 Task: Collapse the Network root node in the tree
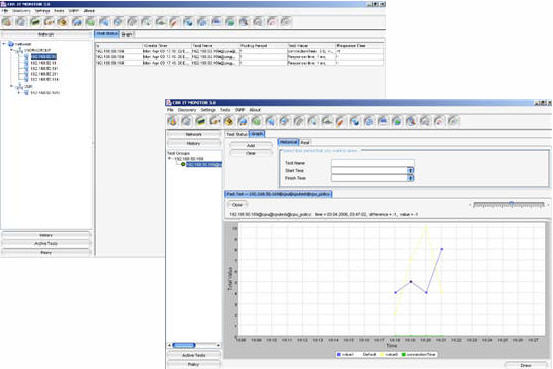coord(4,44)
